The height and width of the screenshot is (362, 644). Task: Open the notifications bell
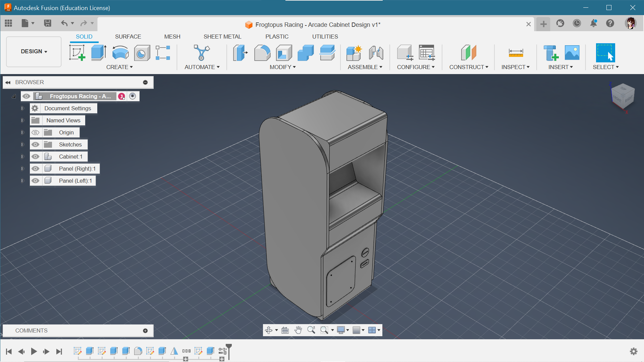coord(593,23)
